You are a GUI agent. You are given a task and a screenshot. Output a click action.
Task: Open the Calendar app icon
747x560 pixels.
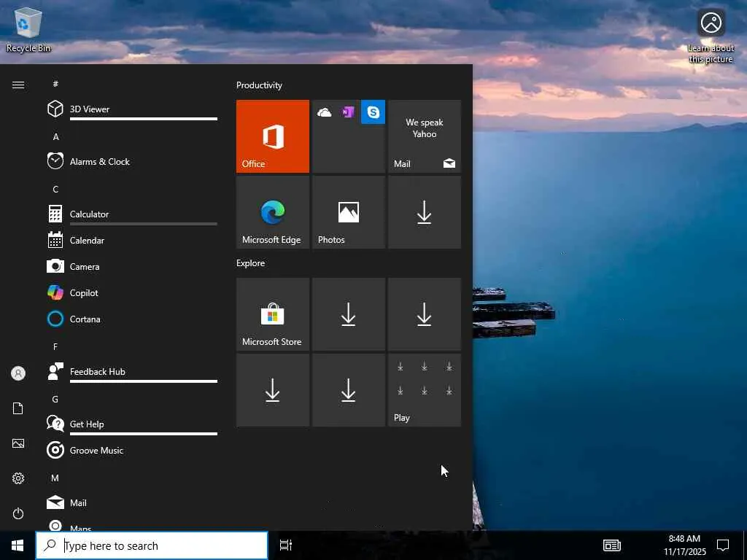(x=55, y=240)
